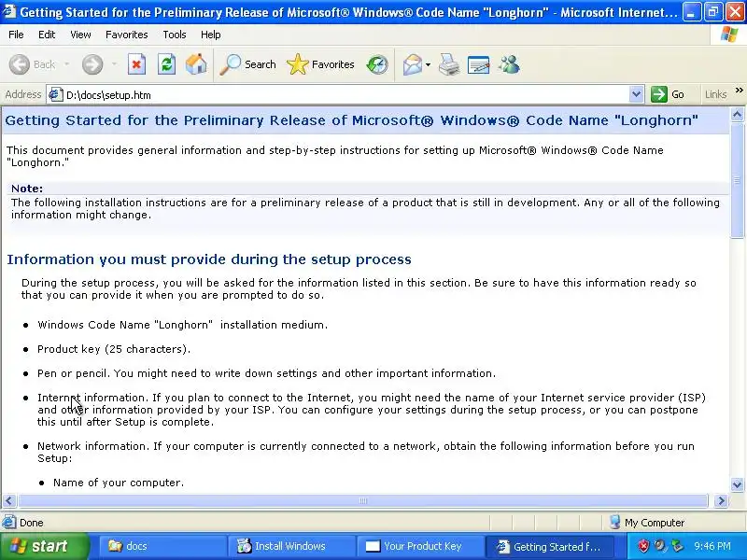The image size is (747, 560).
Task: Open the Help menu
Action: [211, 35]
